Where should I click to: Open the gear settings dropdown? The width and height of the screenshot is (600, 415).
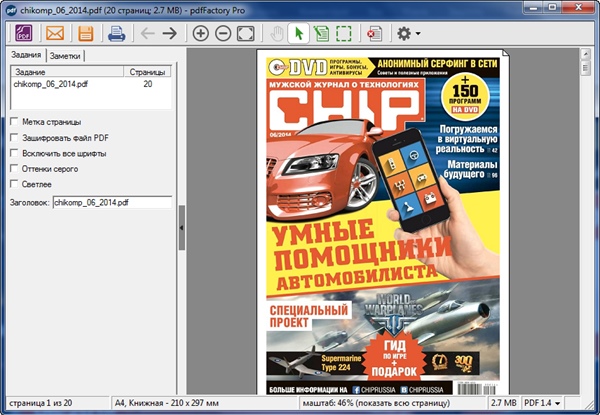pyautogui.click(x=407, y=33)
